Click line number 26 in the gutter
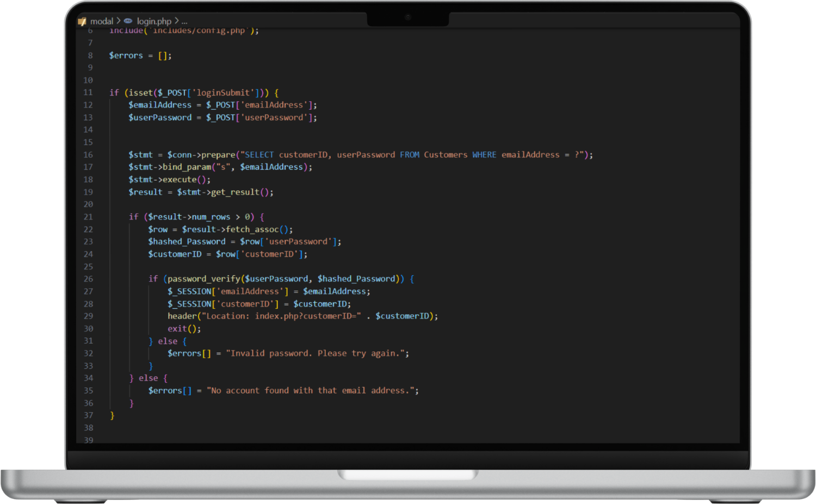 pos(88,278)
